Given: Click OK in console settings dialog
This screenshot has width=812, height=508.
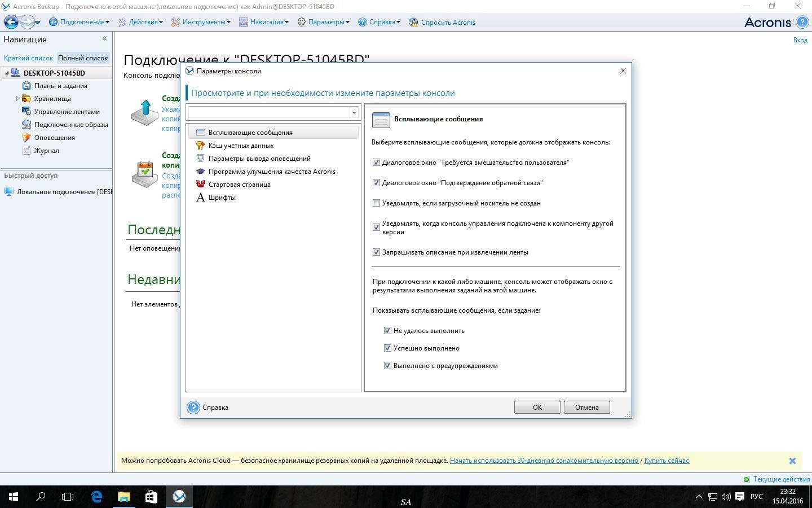Looking at the screenshot, I should [x=537, y=408].
